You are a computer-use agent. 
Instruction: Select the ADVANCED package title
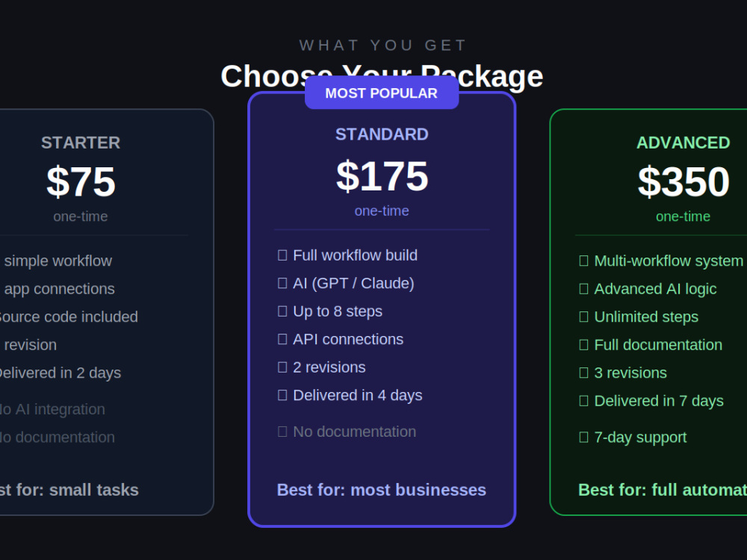pyautogui.click(x=684, y=143)
